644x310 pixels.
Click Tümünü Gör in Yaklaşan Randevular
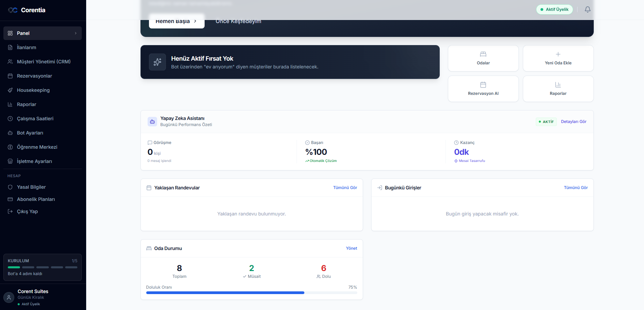pyautogui.click(x=345, y=188)
